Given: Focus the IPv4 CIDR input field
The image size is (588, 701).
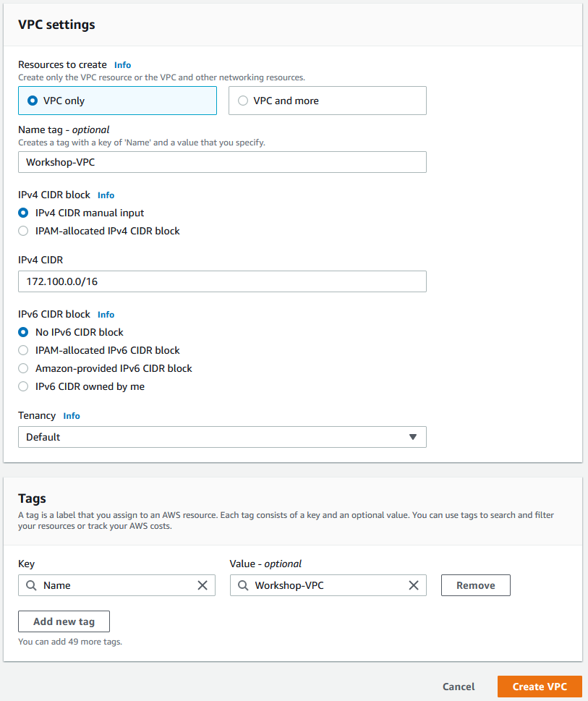Looking at the screenshot, I should 222,281.
